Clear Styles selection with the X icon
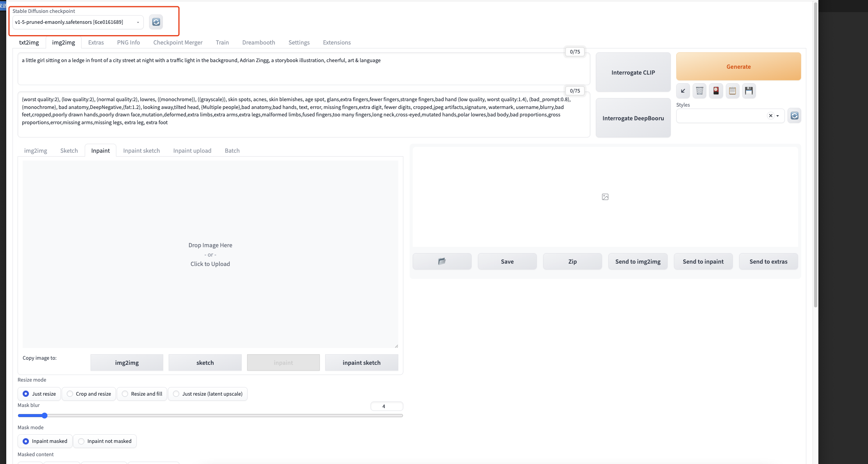Screen dimensions: 868x464 click(x=770, y=116)
